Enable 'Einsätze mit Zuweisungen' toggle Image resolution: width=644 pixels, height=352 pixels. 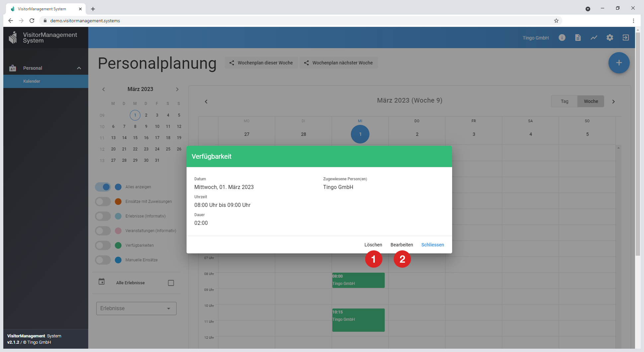103,202
